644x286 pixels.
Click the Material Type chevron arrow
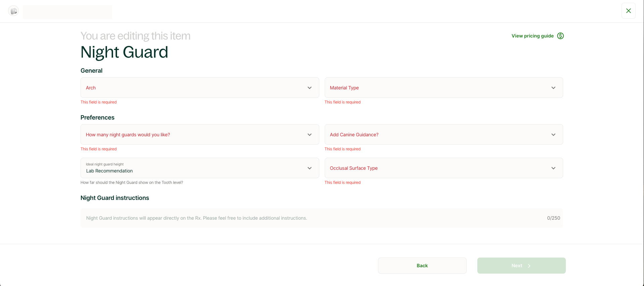click(x=553, y=88)
